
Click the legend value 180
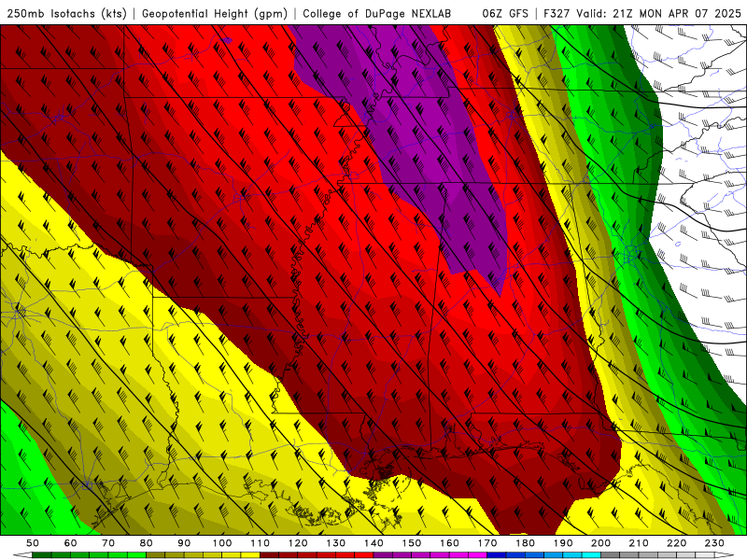525,543
